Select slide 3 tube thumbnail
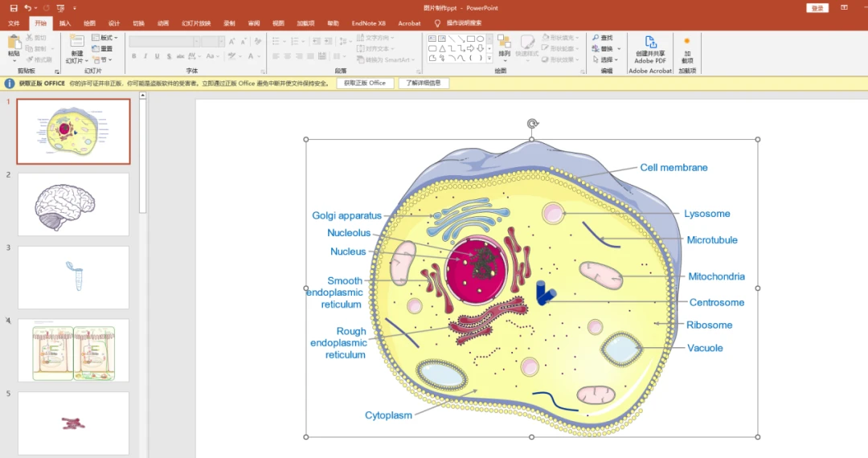Screen dimensions: 868x458 73,278
